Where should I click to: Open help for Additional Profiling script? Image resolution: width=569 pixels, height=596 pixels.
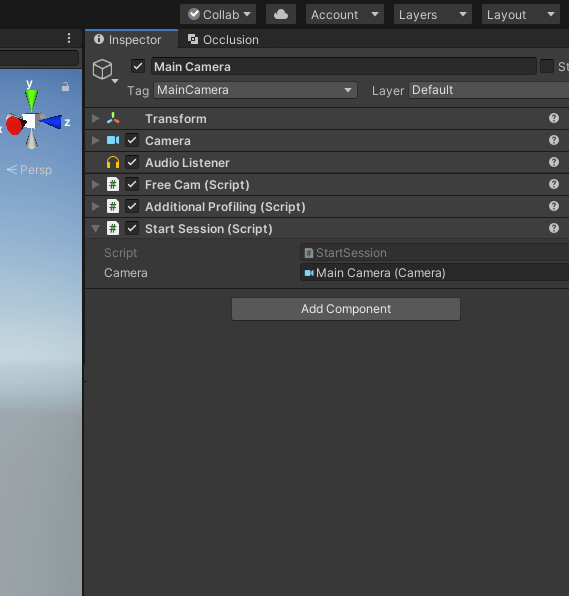click(554, 206)
